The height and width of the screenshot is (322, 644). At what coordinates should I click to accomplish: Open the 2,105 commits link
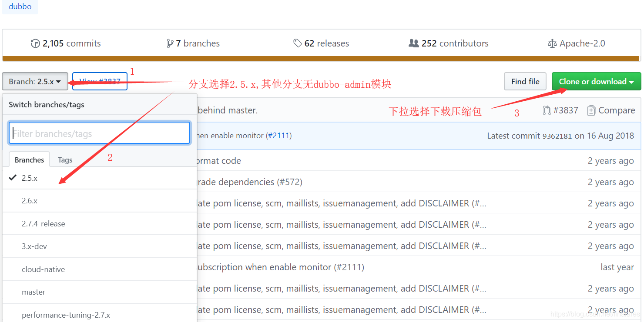66,43
